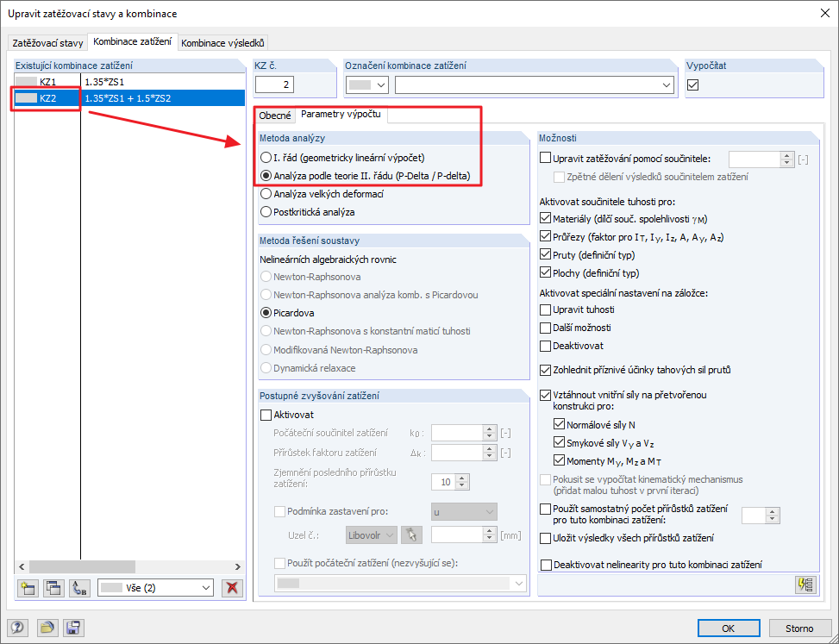The width and height of the screenshot is (839, 644).
Task: Click the list scroll left arrow
Action: click(22, 566)
